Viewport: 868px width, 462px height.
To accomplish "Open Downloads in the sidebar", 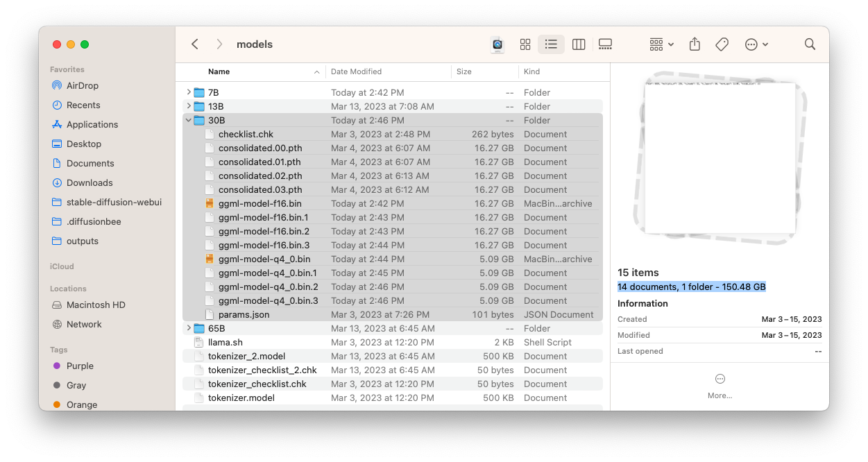I will click(x=90, y=182).
